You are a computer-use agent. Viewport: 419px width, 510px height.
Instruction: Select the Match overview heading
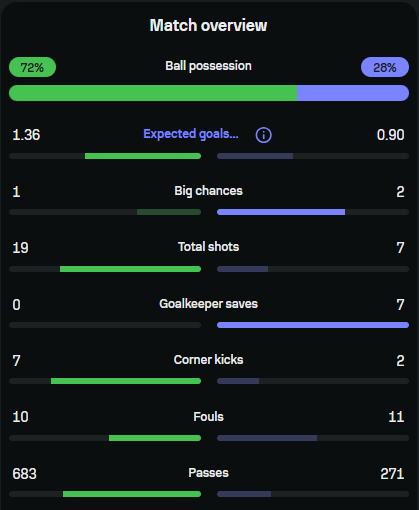[208, 25]
